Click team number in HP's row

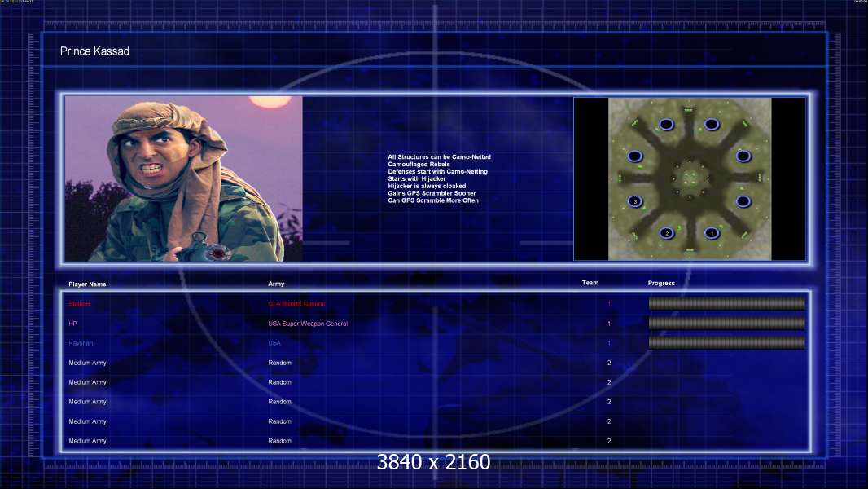click(609, 324)
